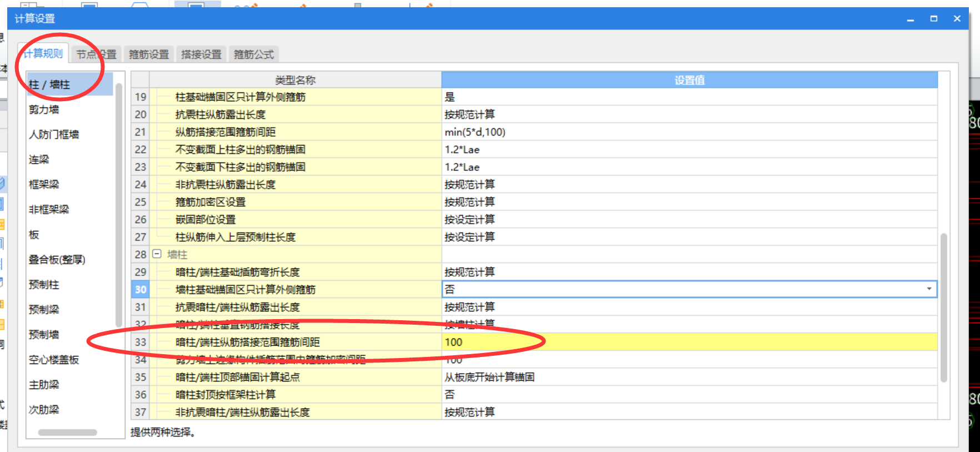Select 连梁 in the component list
This screenshot has width=980, height=452.
click(39, 160)
